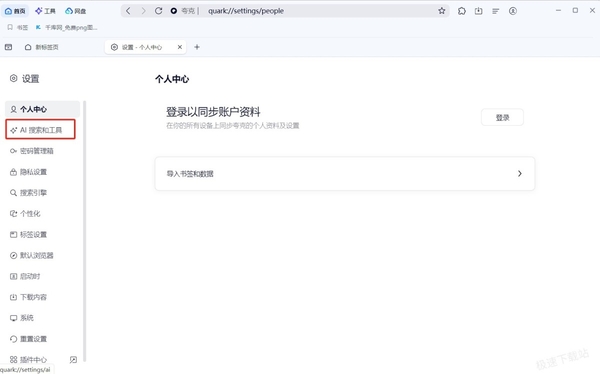Image resolution: width=600 pixels, height=374 pixels.
Task: Click the settings sidebar scrollbar
Action: click(85, 231)
